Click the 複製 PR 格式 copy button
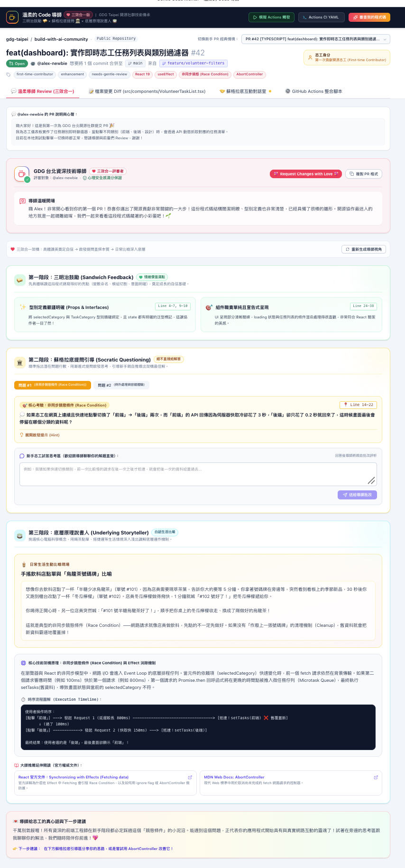Viewport: 405px width, 868px height. 364,174
